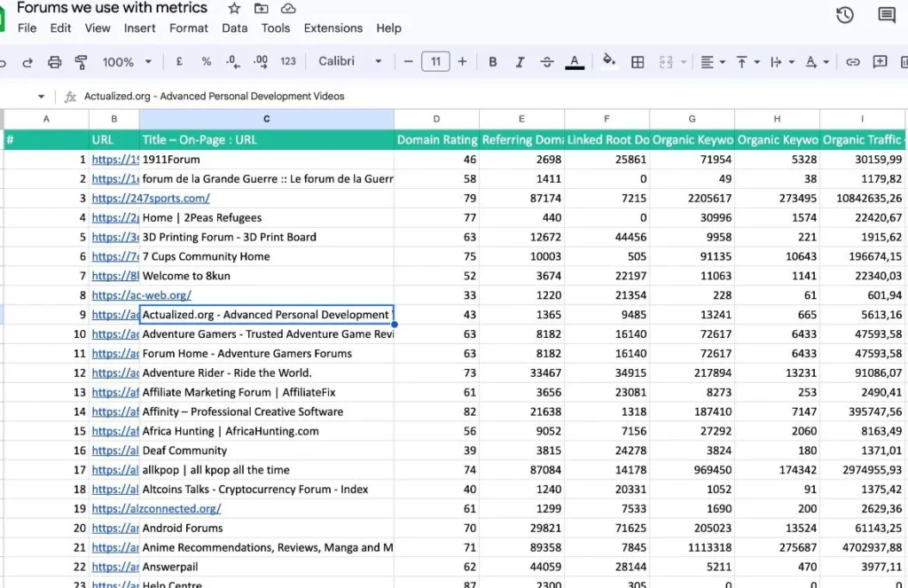Image resolution: width=908 pixels, height=588 pixels.
Task: Decrease decimal places
Action: (x=233, y=62)
